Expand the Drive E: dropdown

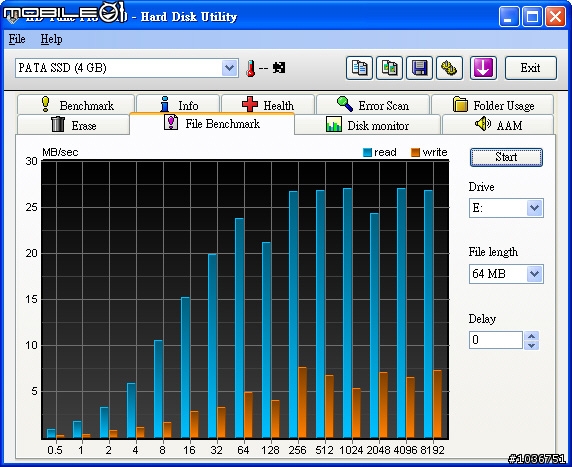pyautogui.click(x=534, y=208)
